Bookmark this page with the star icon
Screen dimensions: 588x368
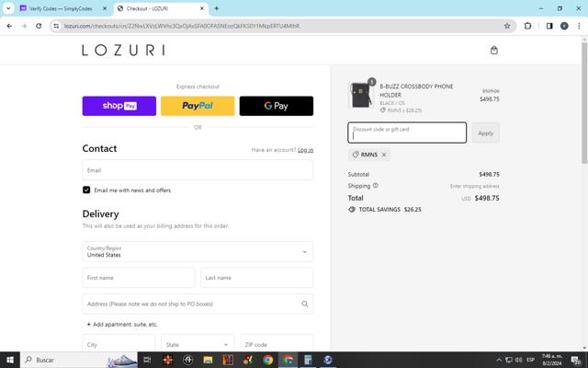[507, 26]
